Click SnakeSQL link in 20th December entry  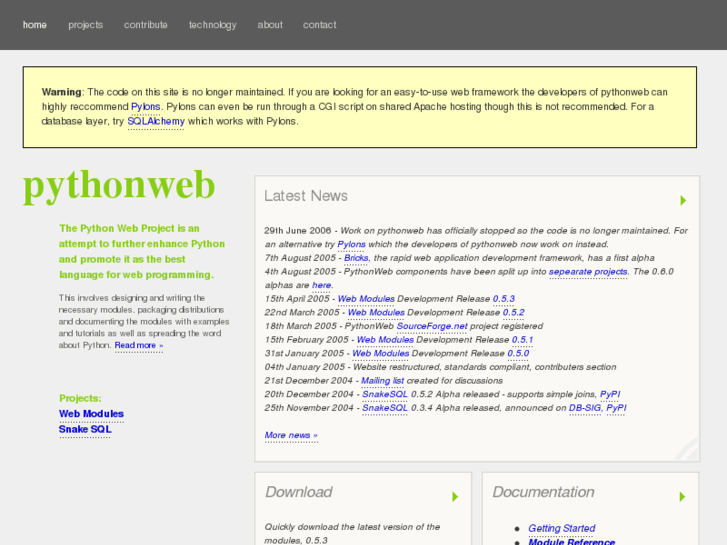point(385,394)
